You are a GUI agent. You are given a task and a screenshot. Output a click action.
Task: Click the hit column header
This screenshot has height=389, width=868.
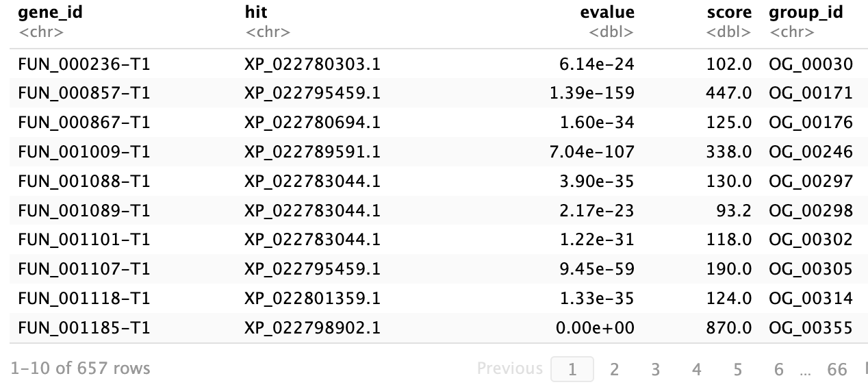(x=255, y=12)
